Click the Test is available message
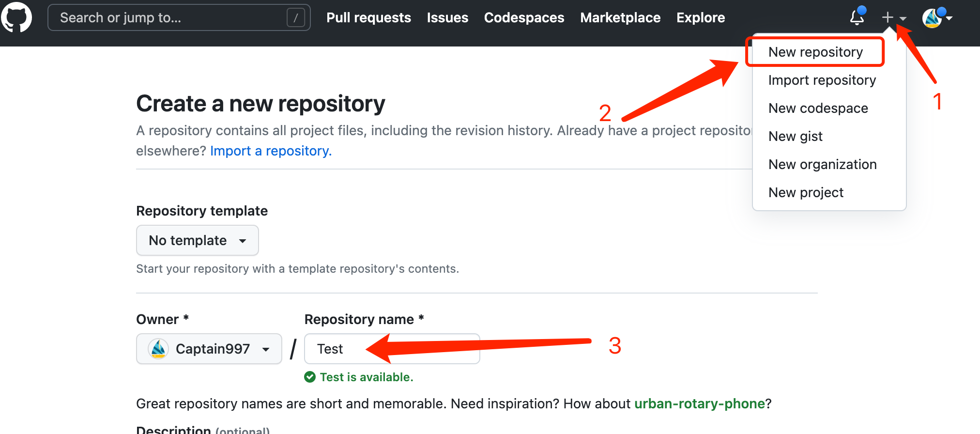The width and height of the screenshot is (980, 434). pos(367,377)
